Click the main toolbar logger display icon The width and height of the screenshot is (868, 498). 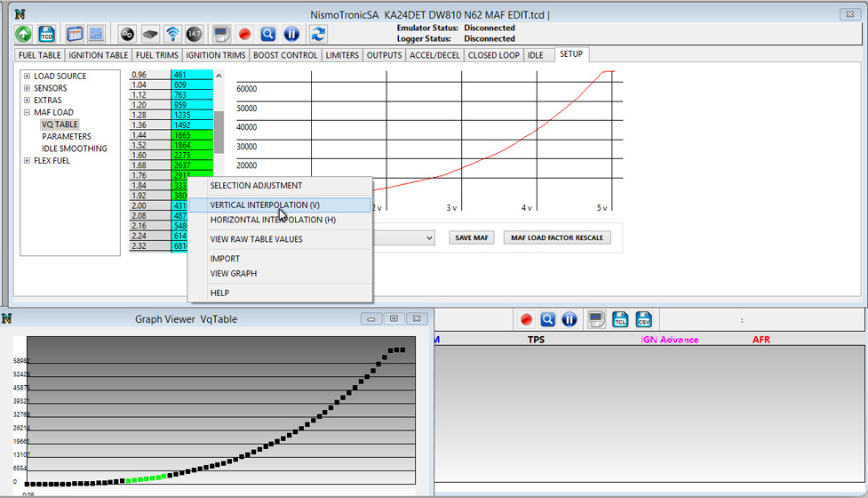[221, 35]
